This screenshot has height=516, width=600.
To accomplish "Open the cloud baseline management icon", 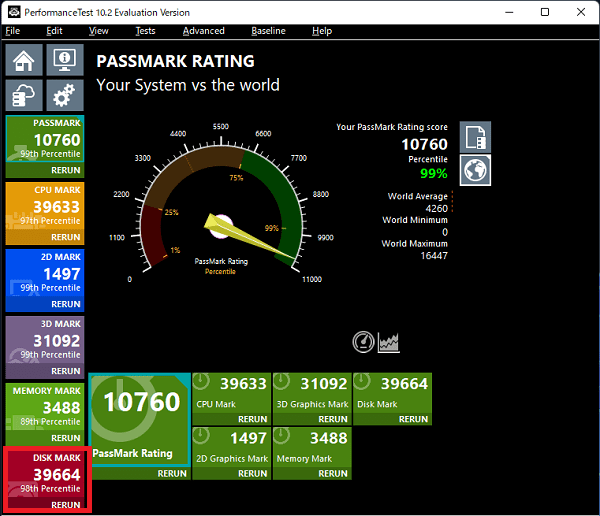I will [24, 95].
